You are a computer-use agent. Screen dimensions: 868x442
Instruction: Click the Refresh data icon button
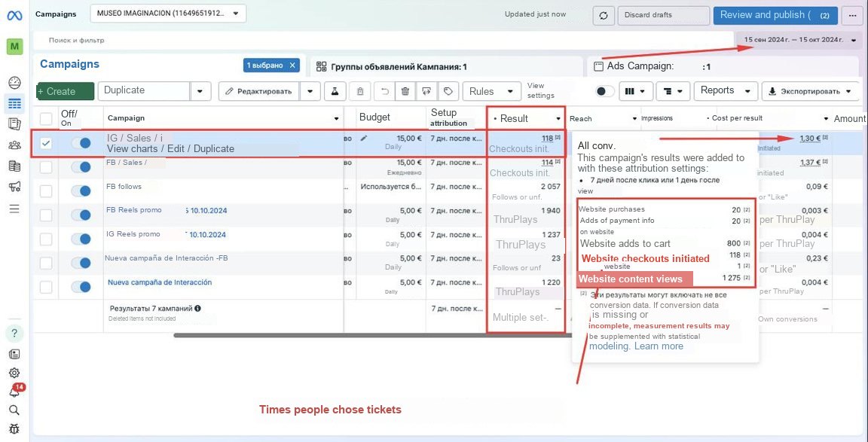tap(604, 16)
